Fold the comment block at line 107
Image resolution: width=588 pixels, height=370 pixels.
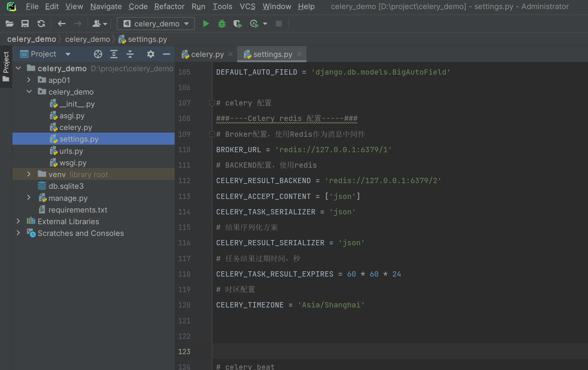click(212, 103)
